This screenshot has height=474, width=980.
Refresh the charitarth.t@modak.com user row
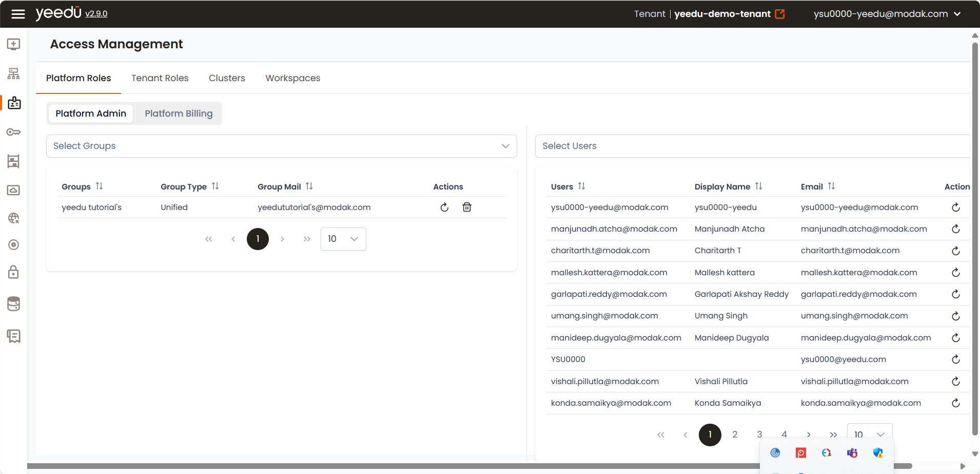[956, 251]
